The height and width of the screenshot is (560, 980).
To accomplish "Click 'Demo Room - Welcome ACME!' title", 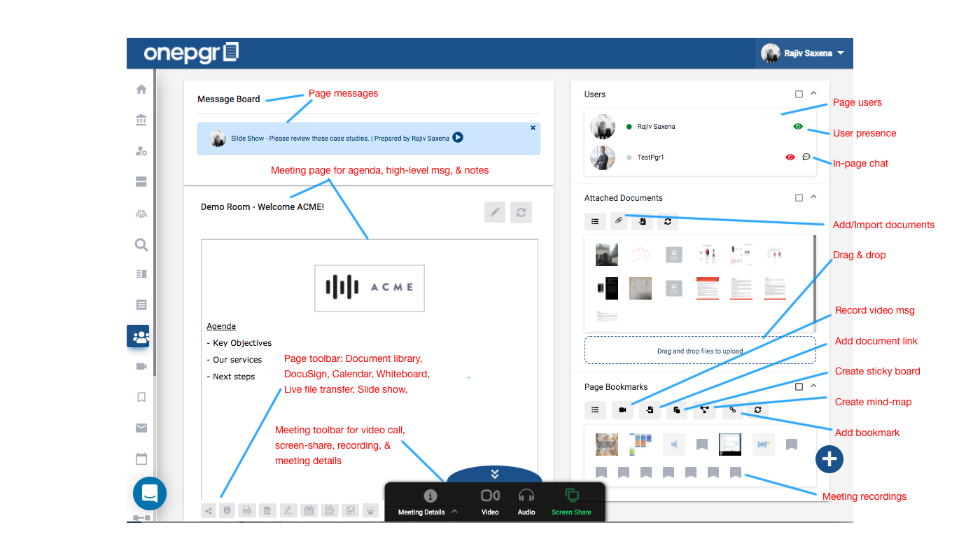I will coord(262,207).
